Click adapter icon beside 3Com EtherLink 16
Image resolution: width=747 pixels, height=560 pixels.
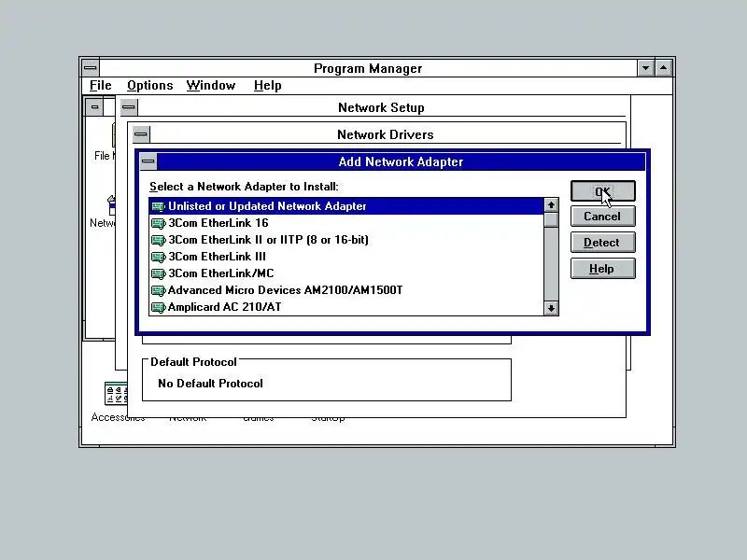pos(158,223)
